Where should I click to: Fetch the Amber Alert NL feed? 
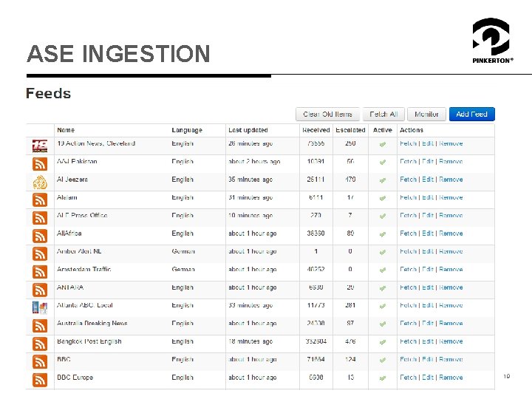point(408,251)
